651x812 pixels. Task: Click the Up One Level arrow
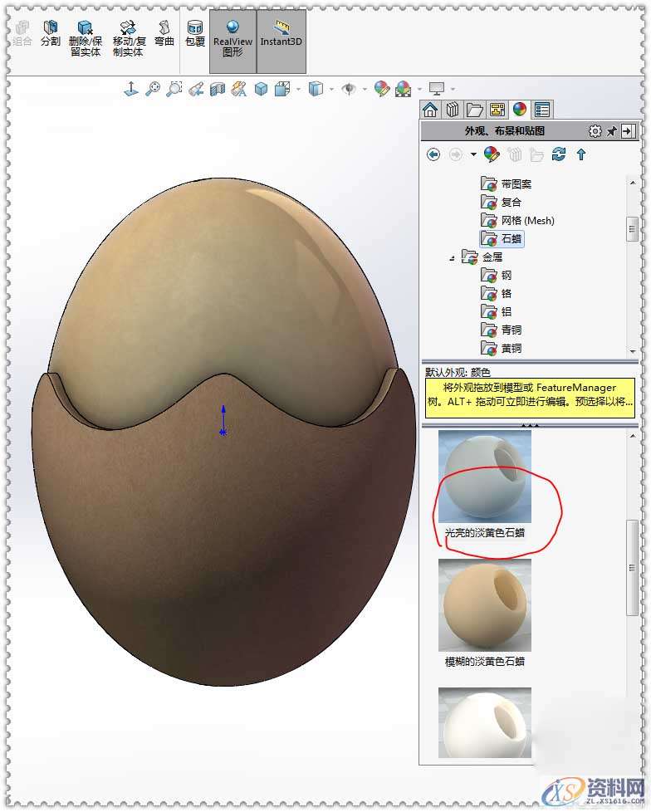tap(581, 154)
